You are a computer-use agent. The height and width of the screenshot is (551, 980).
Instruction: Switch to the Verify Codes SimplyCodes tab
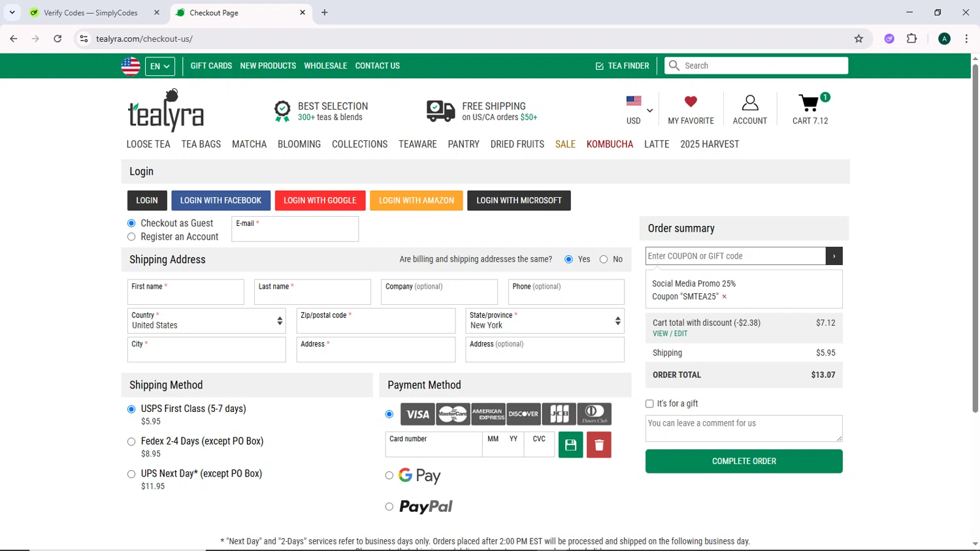coord(95,12)
